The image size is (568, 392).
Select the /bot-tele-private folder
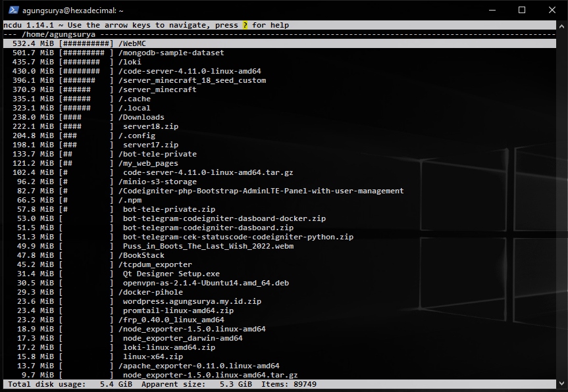tap(157, 154)
